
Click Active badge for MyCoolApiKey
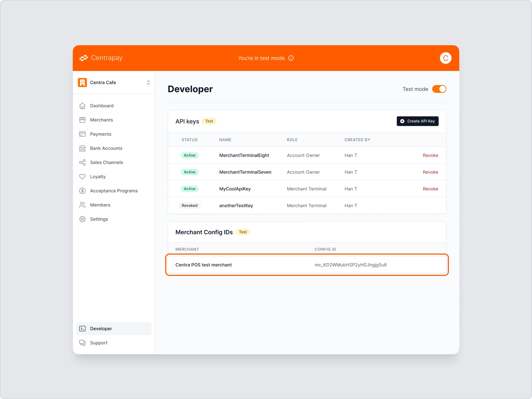[190, 189]
